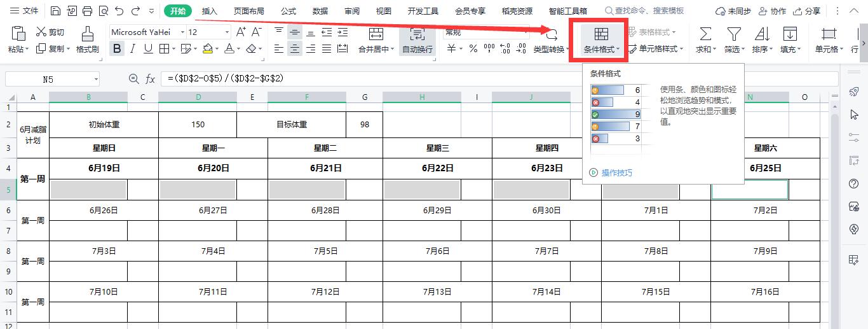This screenshot has width=868, height=329.
Task: Open Print Preview icon
Action: 104,11
